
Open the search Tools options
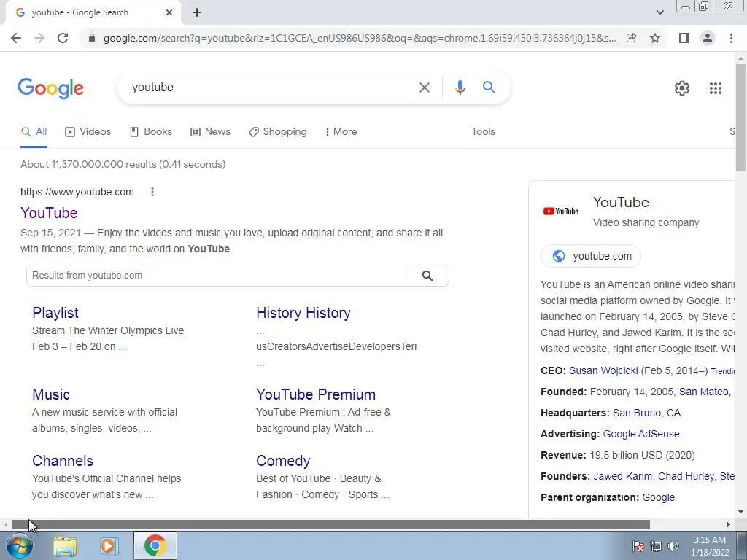pyautogui.click(x=483, y=132)
